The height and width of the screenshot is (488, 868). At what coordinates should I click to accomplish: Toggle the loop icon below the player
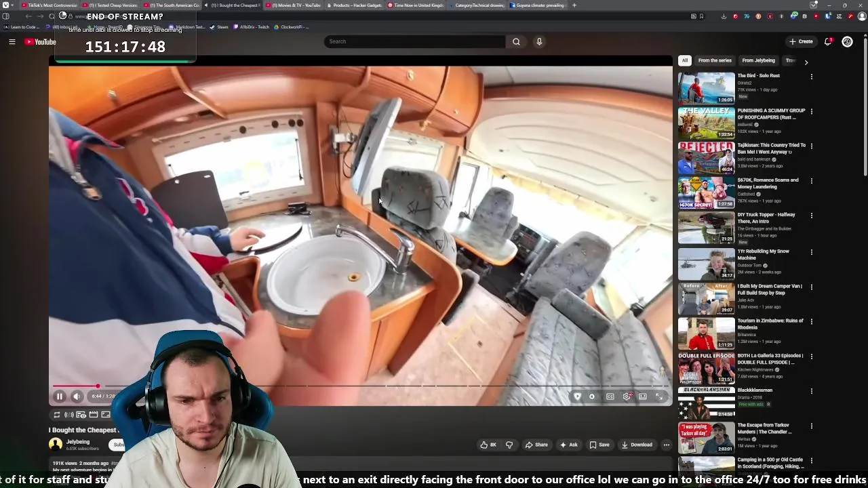coord(57,415)
